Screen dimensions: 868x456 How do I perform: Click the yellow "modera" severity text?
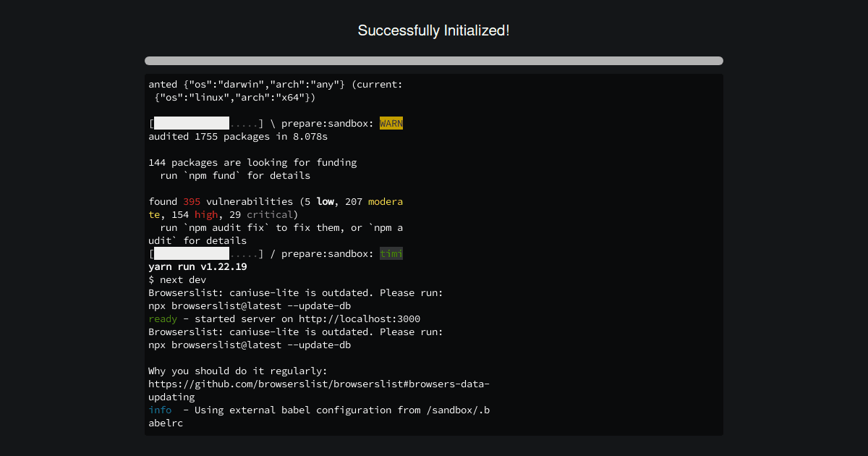pyautogui.click(x=385, y=202)
